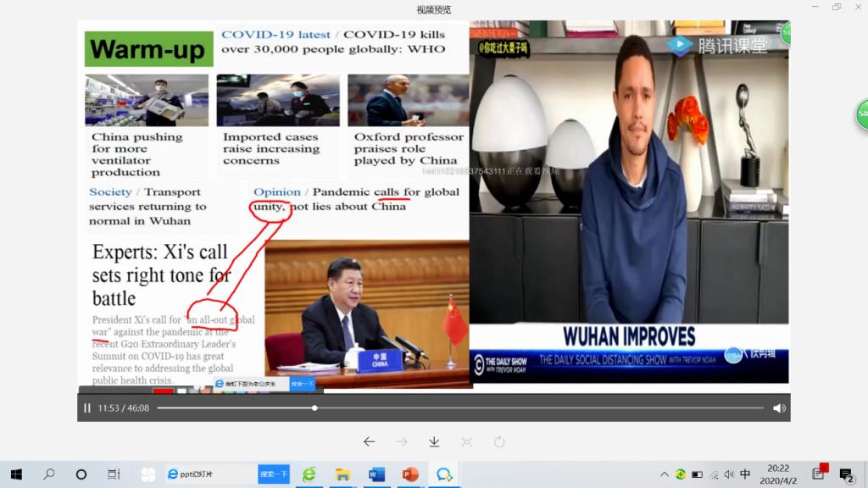The image size is (868, 488).
Task: Switch to PowerPoint in the taskbar
Action: [410, 474]
